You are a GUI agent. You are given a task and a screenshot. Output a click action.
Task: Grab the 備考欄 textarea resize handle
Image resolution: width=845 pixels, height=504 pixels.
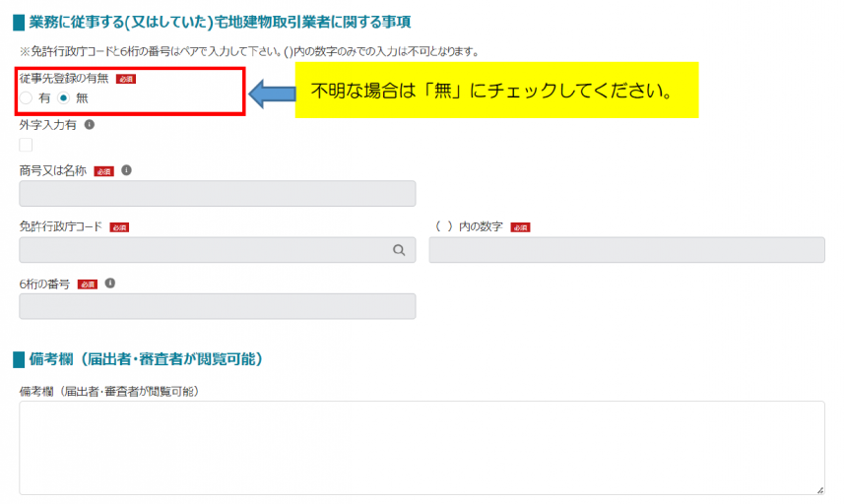(x=819, y=489)
